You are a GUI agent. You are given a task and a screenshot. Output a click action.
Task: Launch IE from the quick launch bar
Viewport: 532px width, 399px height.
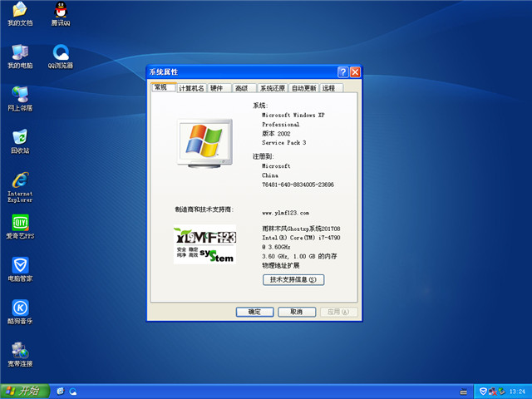61,392
